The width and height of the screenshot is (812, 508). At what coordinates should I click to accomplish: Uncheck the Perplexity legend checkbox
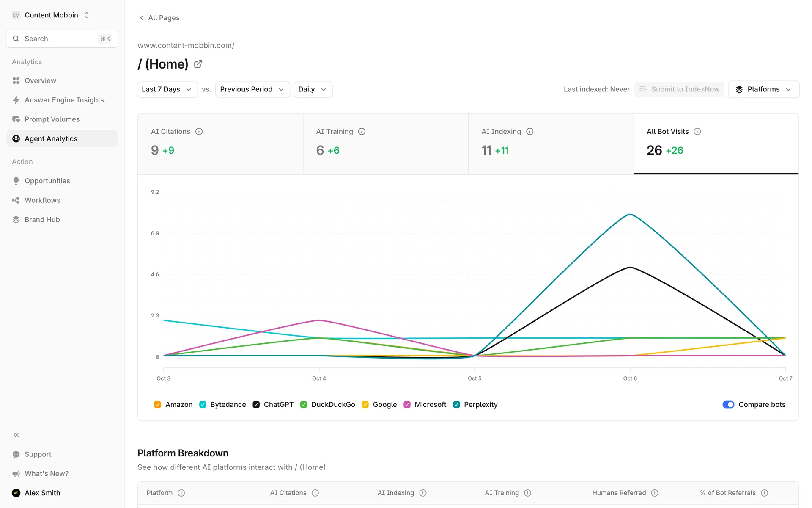coord(456,405)
